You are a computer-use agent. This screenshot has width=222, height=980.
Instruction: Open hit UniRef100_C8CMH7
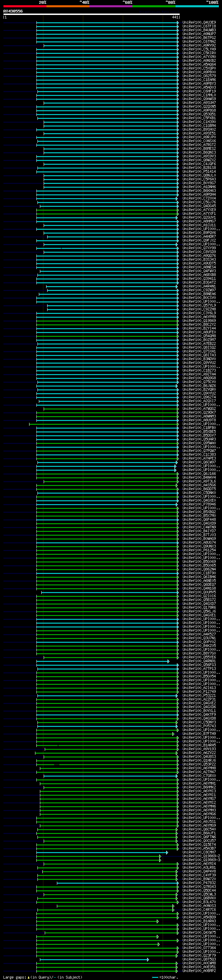tap(199, 852)
